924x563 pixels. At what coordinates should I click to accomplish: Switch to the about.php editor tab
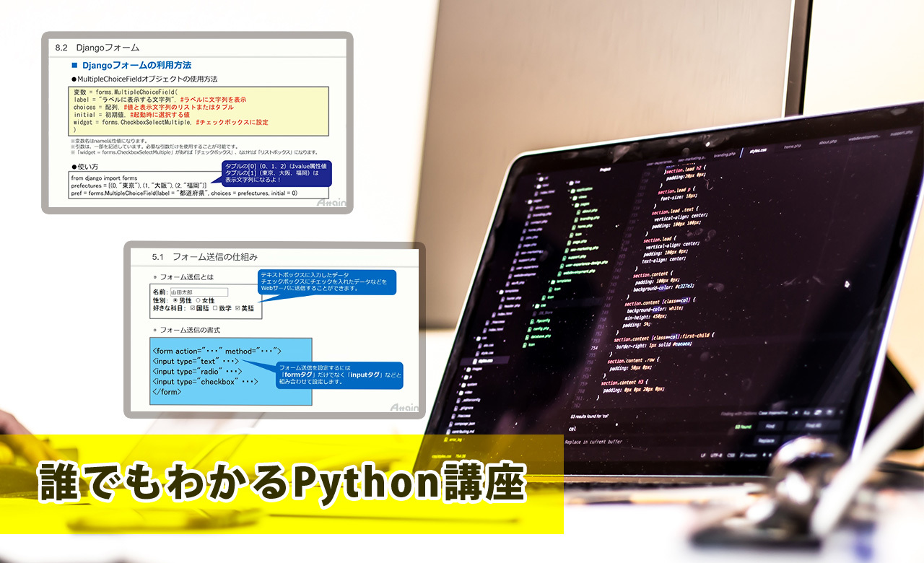(x=828, y=142)
